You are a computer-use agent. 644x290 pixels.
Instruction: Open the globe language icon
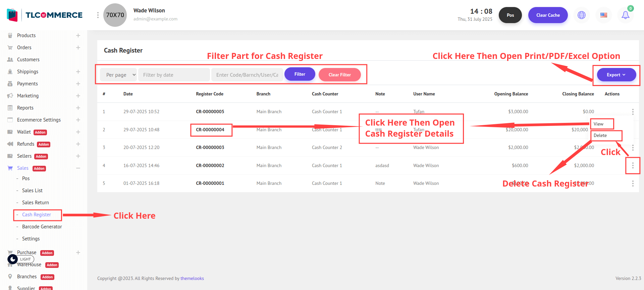582,15
